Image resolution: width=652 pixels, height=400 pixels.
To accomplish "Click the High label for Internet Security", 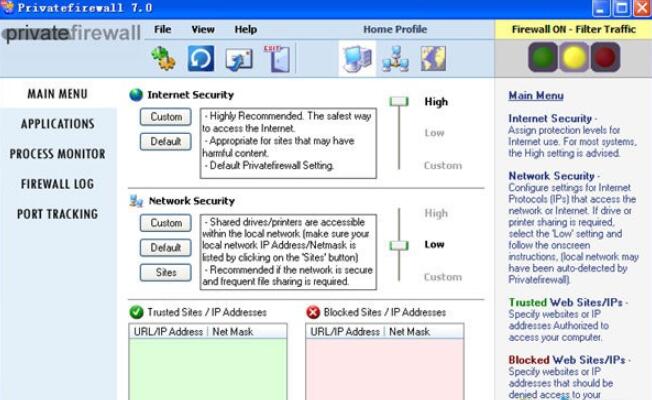I will tap(436, 102).
